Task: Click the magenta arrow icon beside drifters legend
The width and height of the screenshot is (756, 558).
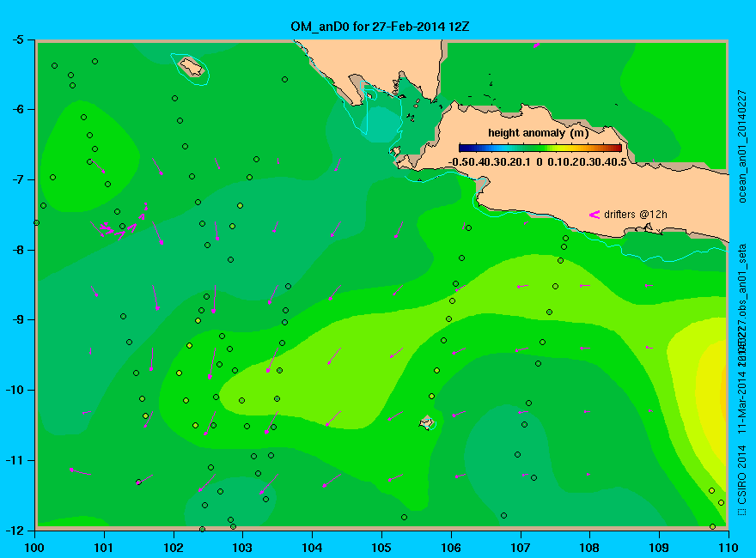Action: pos(594,215)
